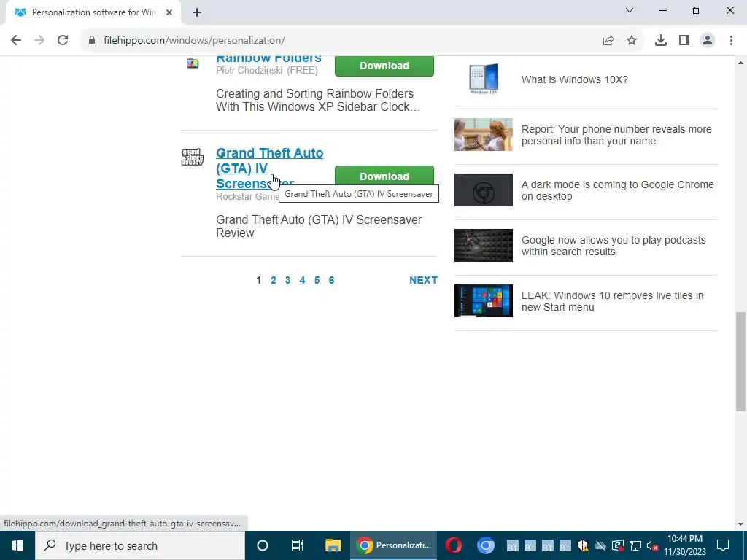
Task: Launch Opera from the taskbar
Action: tap(454, 545)
